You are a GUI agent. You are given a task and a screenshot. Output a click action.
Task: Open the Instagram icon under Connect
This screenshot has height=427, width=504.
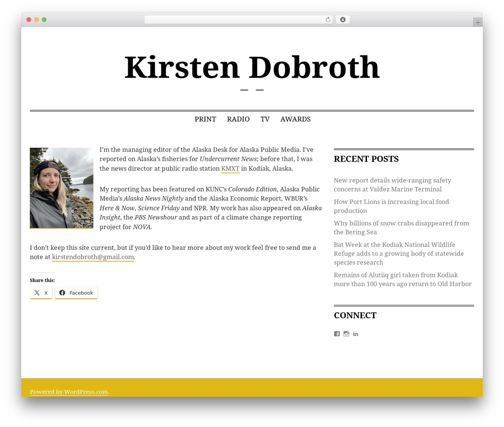point(346,334)
